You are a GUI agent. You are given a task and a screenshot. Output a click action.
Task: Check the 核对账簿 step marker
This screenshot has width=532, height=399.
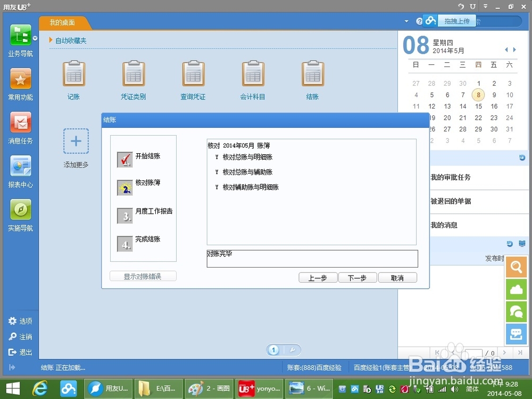pos(124,187)
